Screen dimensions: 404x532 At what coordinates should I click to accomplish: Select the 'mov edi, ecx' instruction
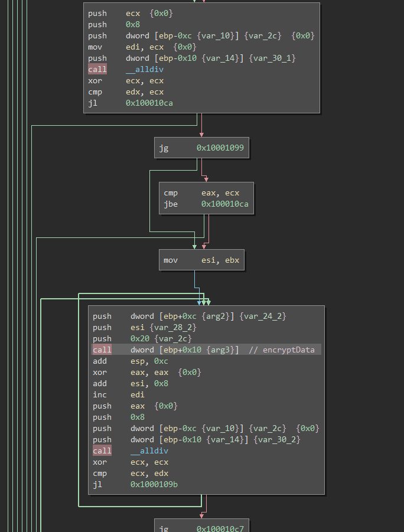click(142, 47)
